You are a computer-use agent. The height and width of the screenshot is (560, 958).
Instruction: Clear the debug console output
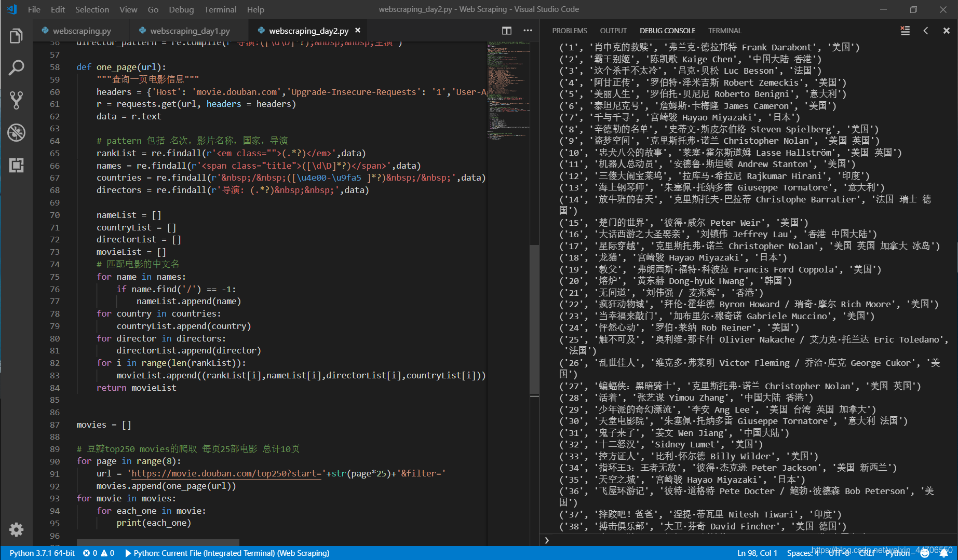[905, 31]
